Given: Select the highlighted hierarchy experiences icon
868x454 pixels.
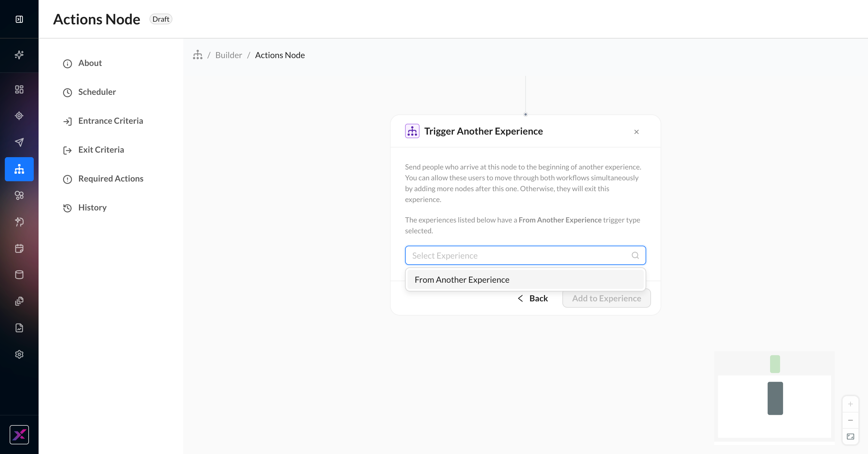Looking at the screenshot, I should click(x=19, y=169).
